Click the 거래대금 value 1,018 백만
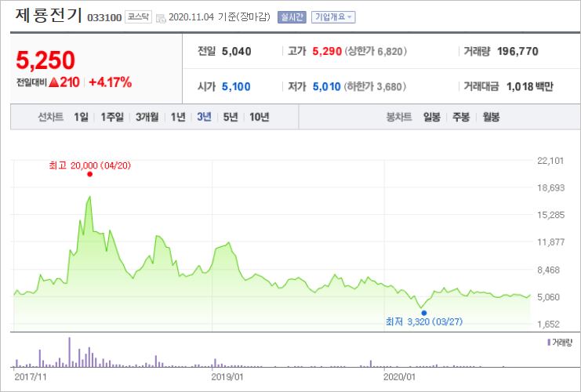The height and width of the screenshot is (392, 581). click(x=530, y=87)
